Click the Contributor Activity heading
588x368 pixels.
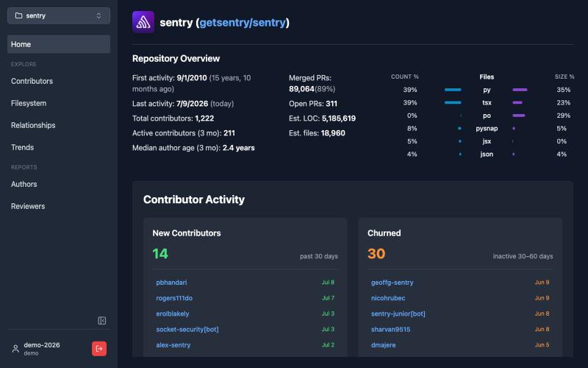pyautogui.click(x=194, y=199)
